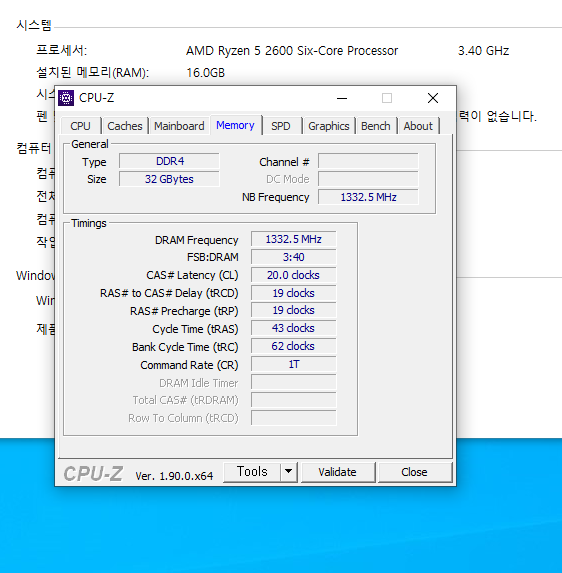Open the Caches tab

[125, 126]
